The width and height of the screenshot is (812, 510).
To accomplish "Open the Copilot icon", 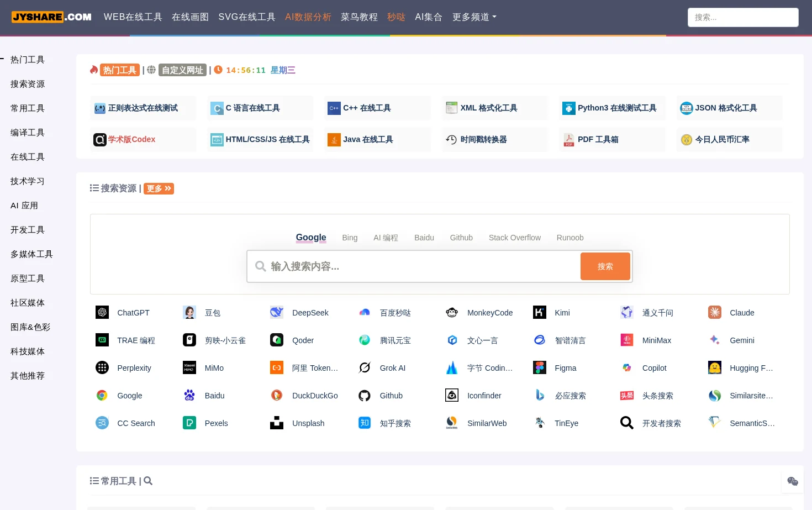I will 627,368.
